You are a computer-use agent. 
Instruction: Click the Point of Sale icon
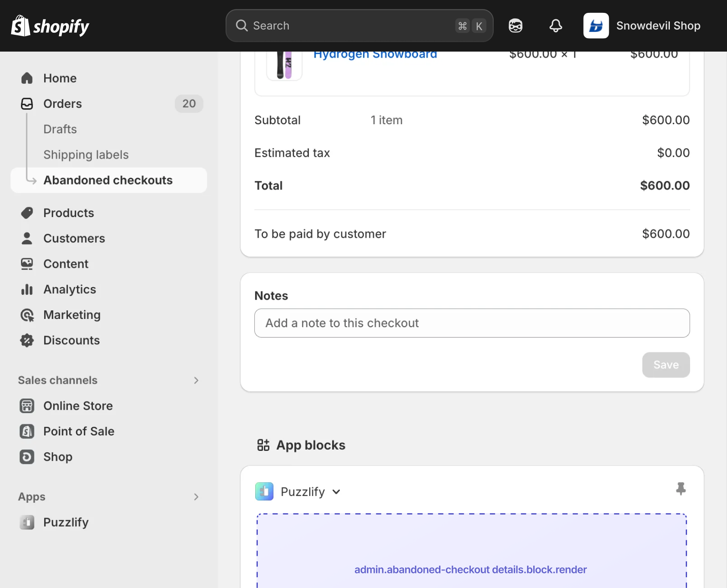(x=27, y=431)
